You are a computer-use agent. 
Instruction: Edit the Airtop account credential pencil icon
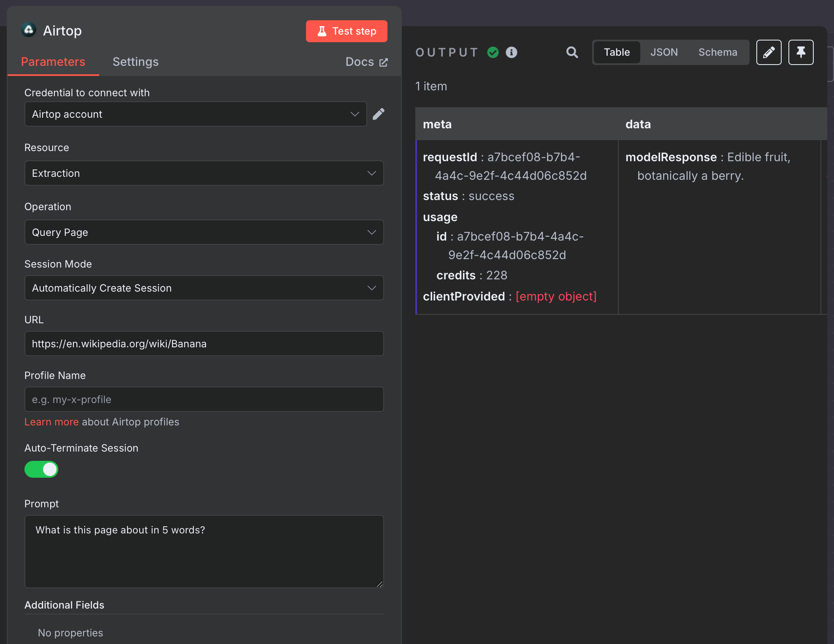coord(379,114)
